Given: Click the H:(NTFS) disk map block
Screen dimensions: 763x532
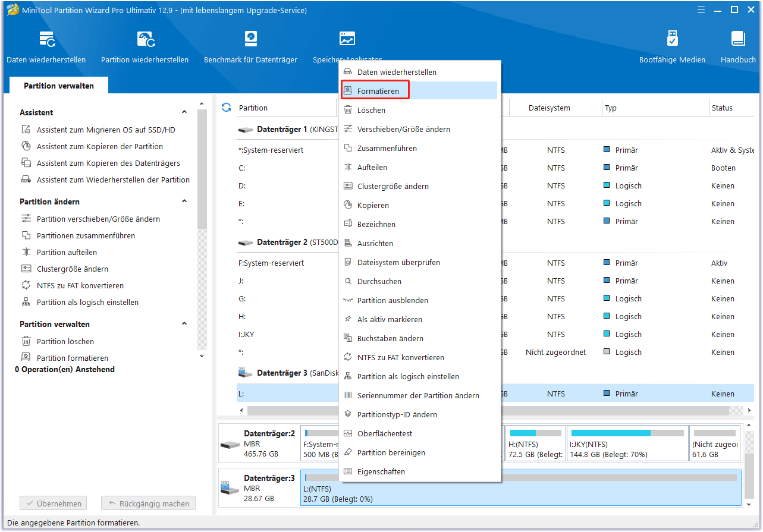Looking at the screenshot, I should click(535, 443).
